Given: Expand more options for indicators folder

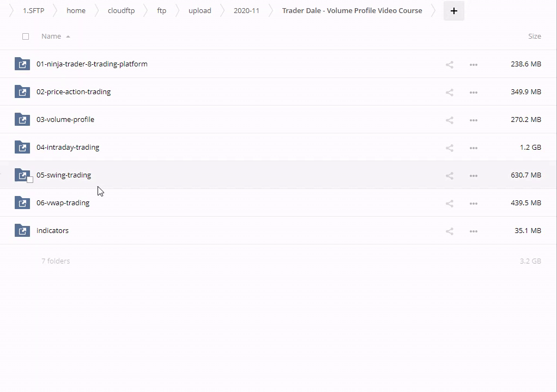Looking at the screenshot, I should 473,231.
